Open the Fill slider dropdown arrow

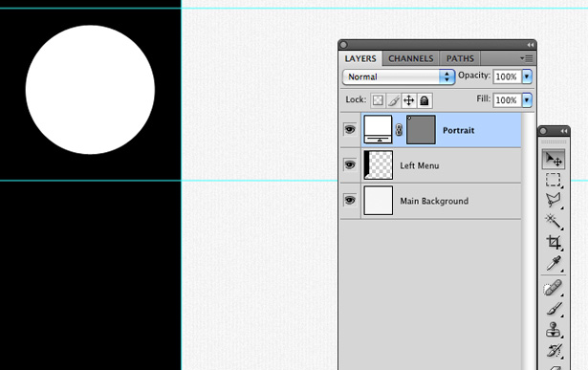(x=527, y=100)
